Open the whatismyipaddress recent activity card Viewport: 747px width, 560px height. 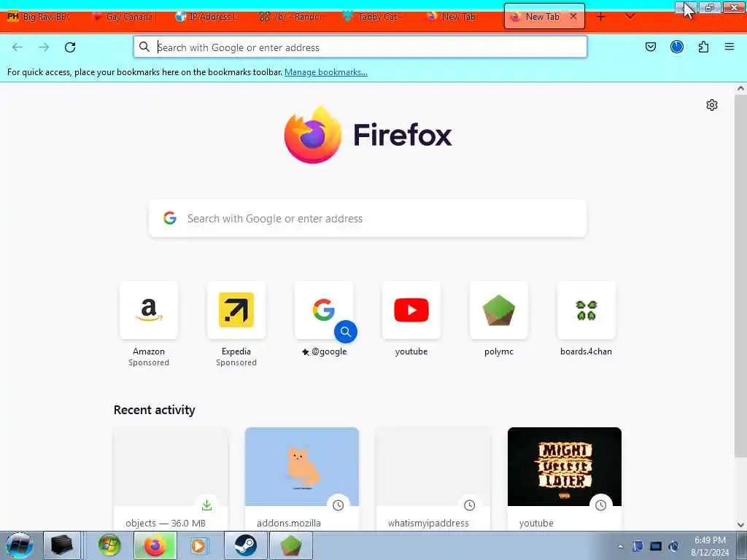[x=433, y=478]
